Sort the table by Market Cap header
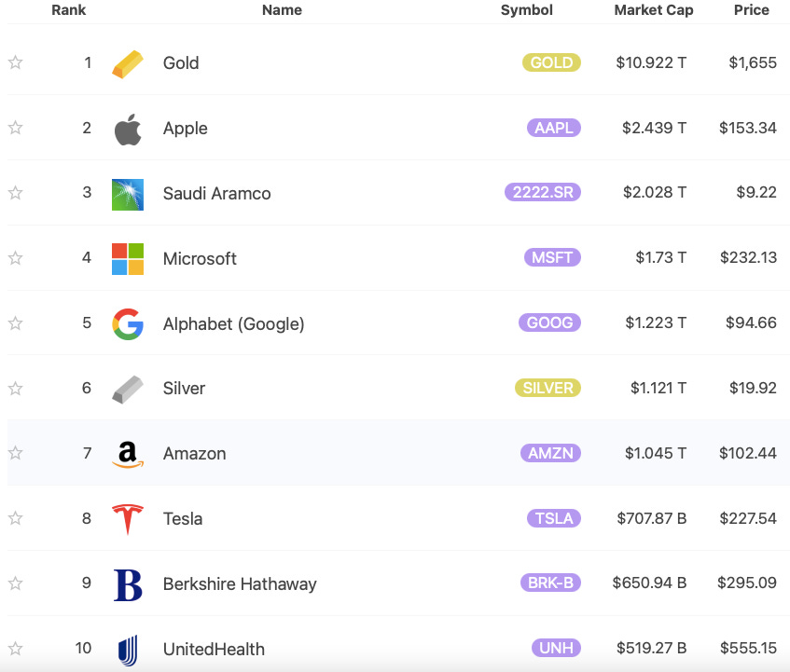Image resolution: width=790 pixels, height=672 pixels. point(654,10)
